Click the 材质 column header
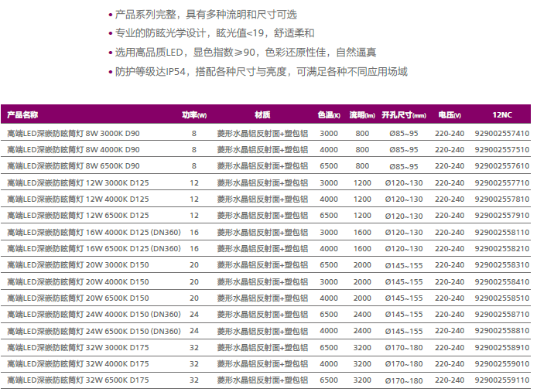The image size is (537, 392). [x=262, y=115]
